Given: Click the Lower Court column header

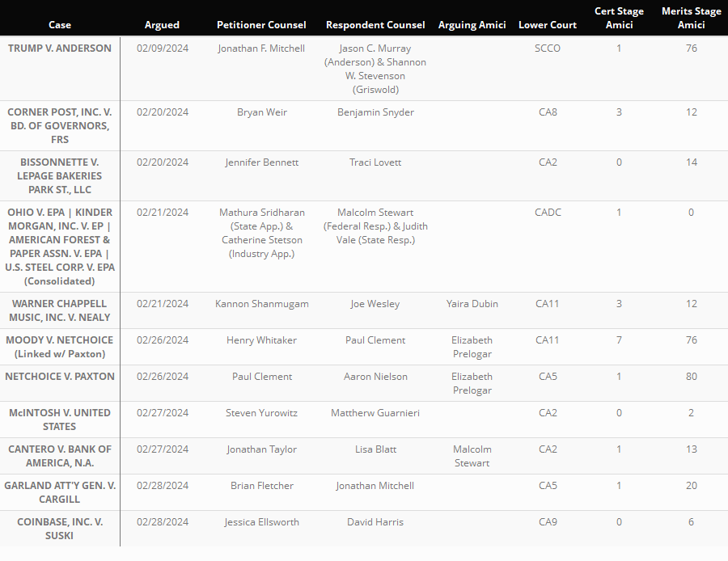Looking at the screenshot, I should point(548,25).
